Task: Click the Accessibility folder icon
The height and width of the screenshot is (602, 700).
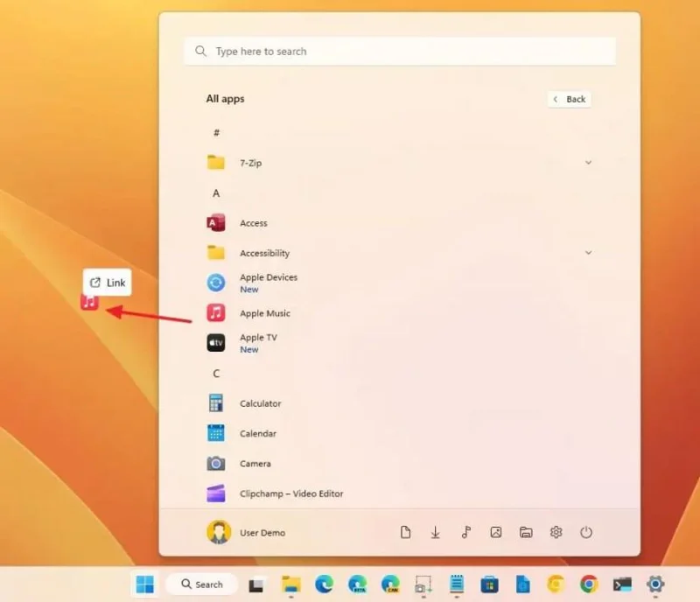Action: (215, 253)
